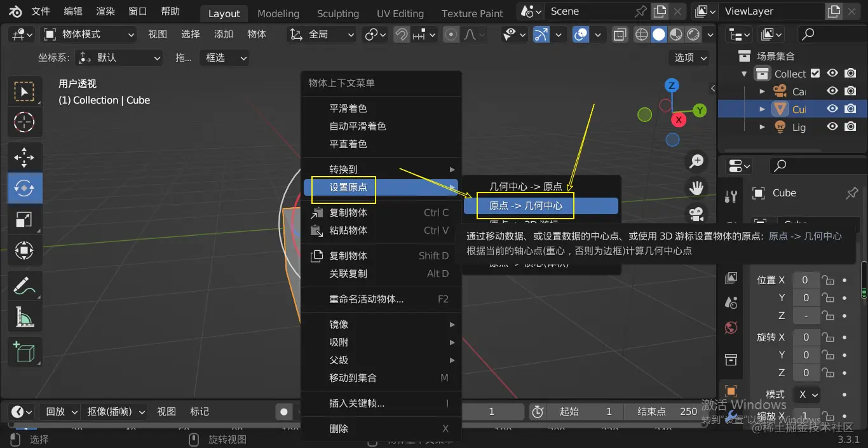Choose 几何中心 -> 原点 in submenu
Viewport: 868px width, 448px height.
541,187
